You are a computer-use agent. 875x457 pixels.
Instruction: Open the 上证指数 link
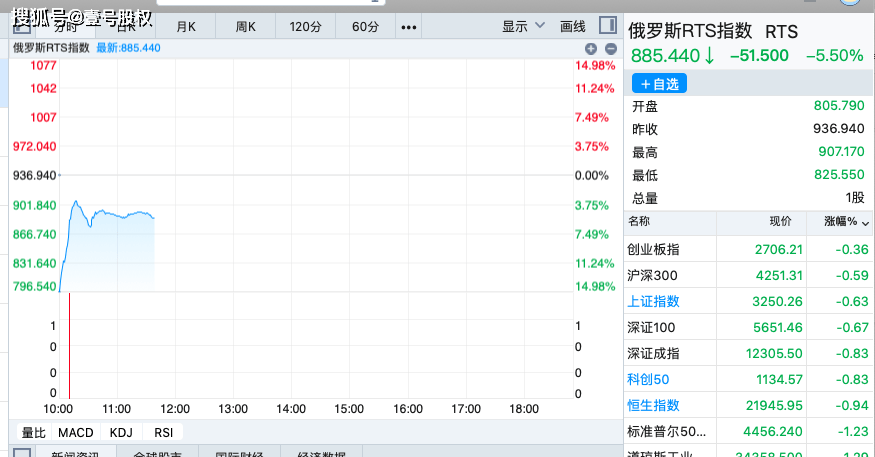click(653, 301)
